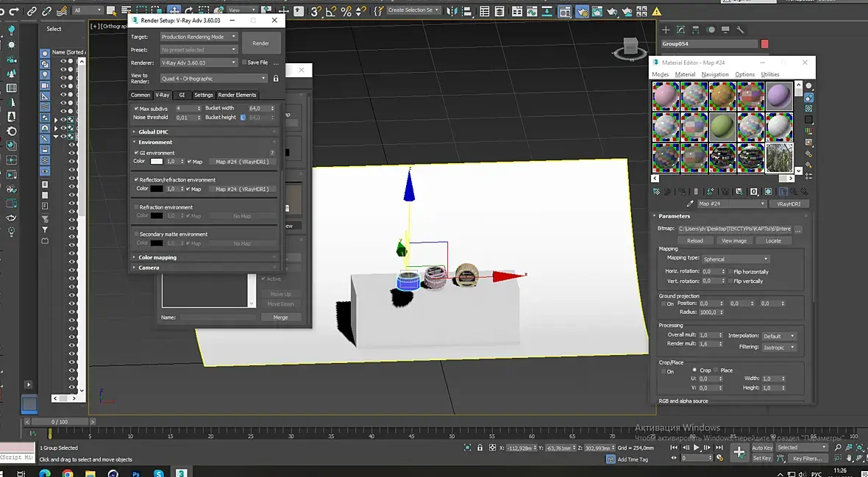Toggle the GI environment checkbox
The image size is (868, 477).
click(x=136, y=153)
